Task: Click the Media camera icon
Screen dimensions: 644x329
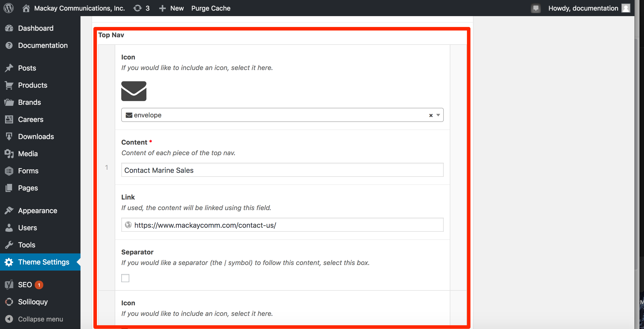Action: pos(9,154)
